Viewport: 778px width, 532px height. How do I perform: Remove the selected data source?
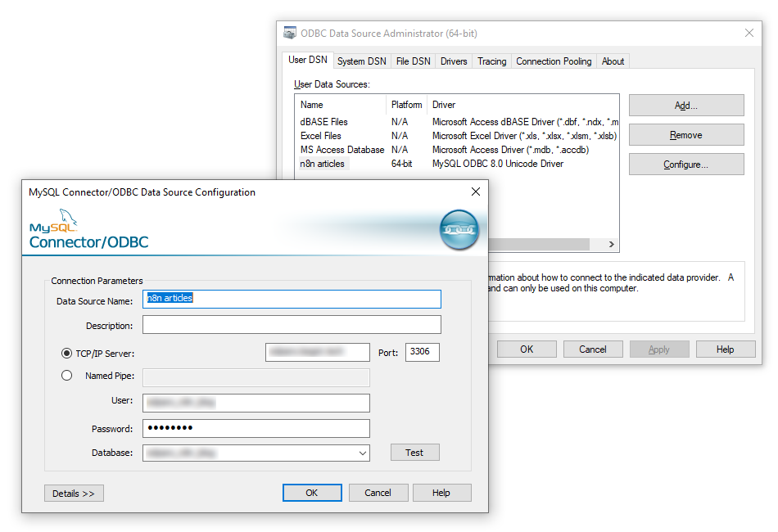click(685, 134)
